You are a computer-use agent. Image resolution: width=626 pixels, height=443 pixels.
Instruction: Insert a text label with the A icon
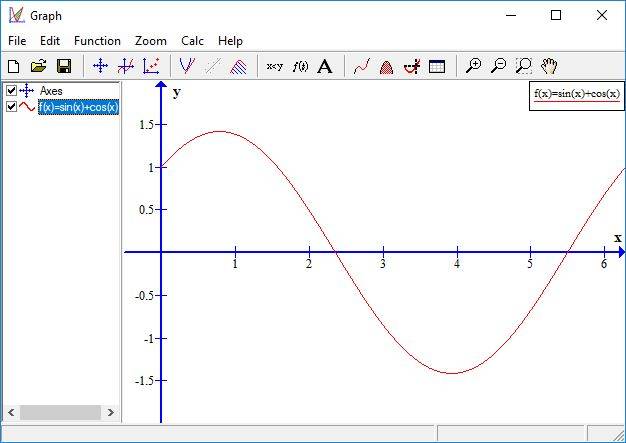click(x=325, y=66)
